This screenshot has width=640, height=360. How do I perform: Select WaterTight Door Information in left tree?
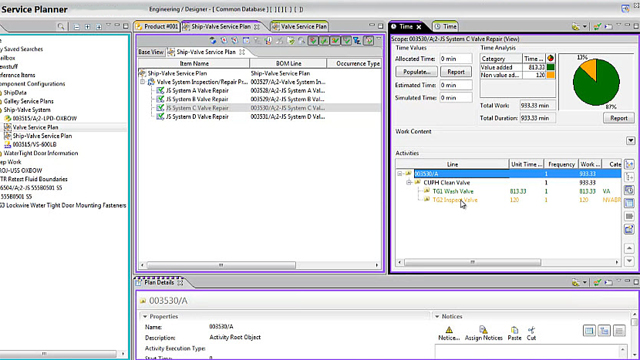coord(40,153)
